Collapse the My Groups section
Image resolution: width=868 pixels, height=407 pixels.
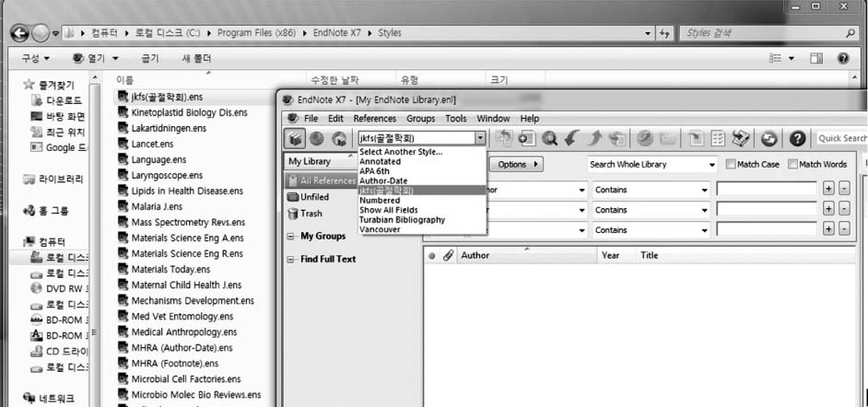[x=290, y=236]
